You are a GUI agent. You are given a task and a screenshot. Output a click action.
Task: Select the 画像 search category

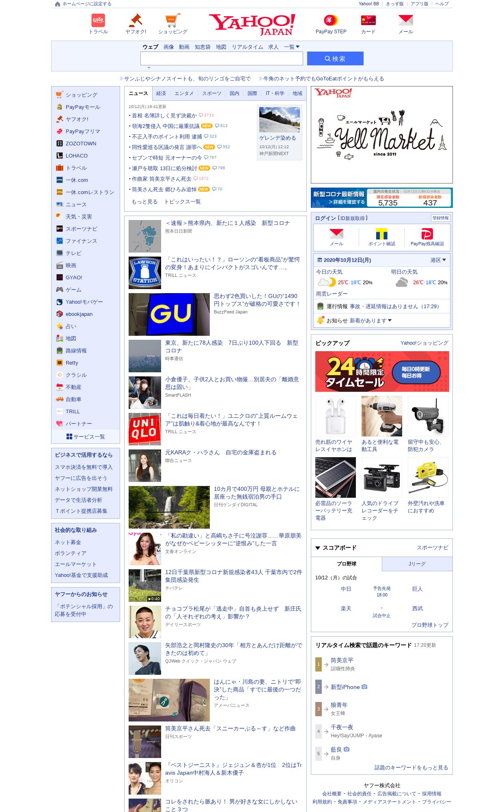pyautogui.click(x=169, y=47)
